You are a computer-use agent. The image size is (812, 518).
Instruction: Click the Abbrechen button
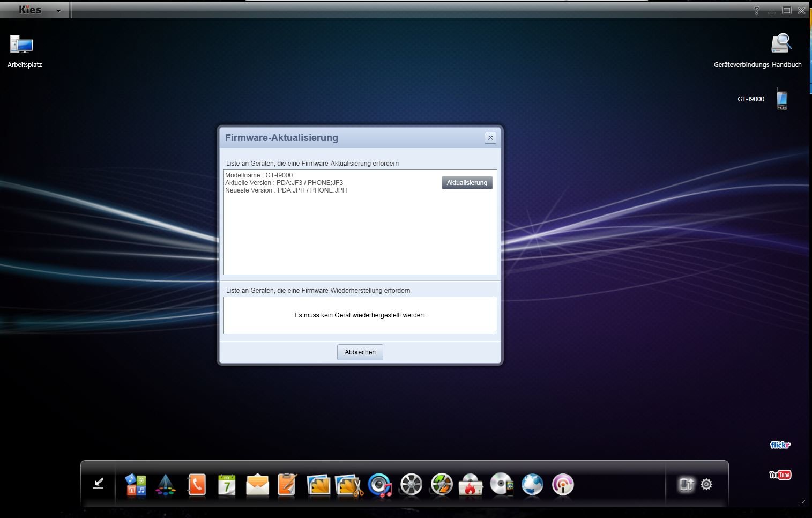(x=360, y=352)
